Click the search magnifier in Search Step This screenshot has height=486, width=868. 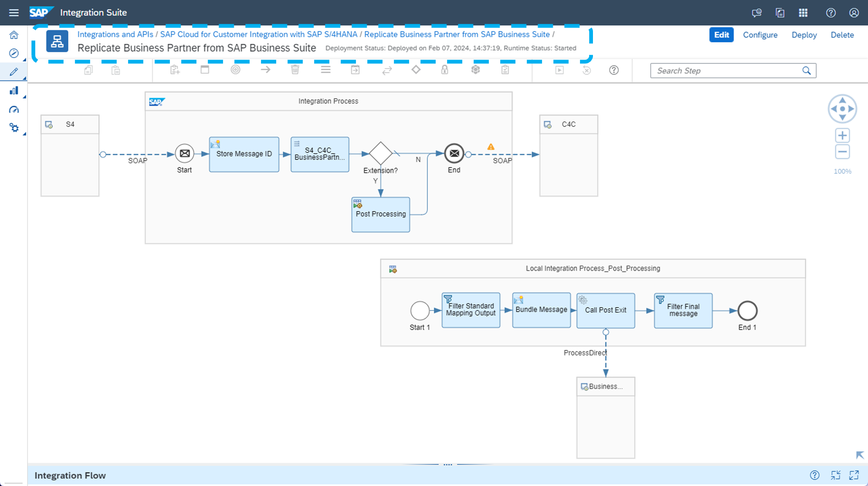807,71
